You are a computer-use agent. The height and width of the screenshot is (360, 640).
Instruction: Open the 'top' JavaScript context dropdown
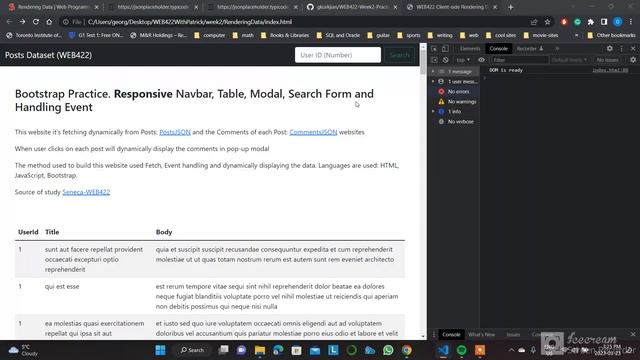pos(463,60)
